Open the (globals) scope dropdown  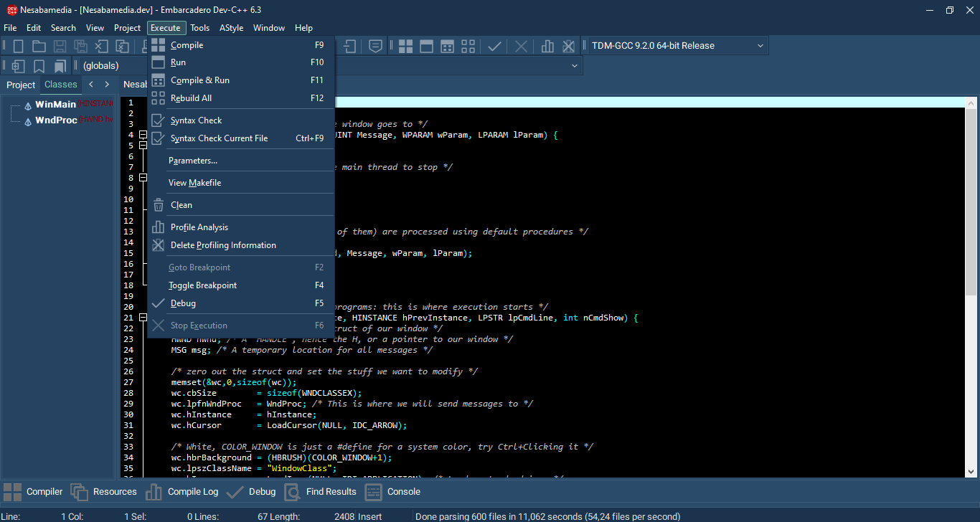100,66
